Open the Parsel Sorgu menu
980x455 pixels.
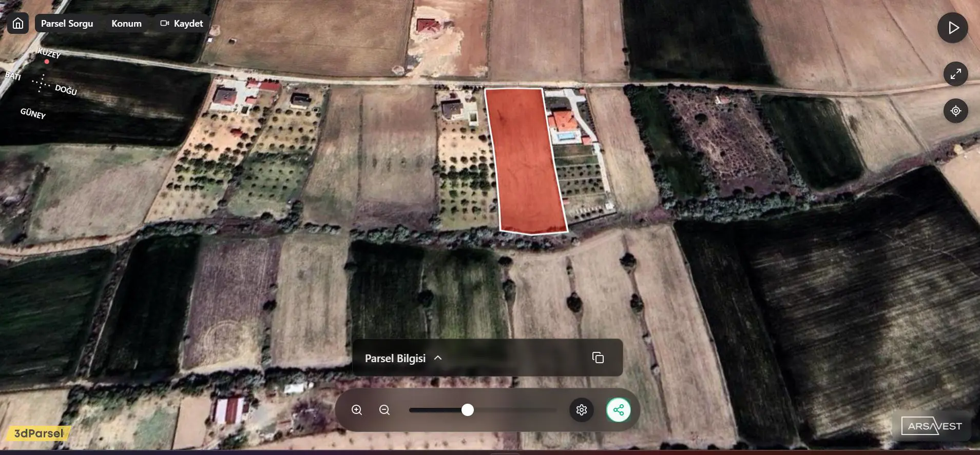point(67,24)
